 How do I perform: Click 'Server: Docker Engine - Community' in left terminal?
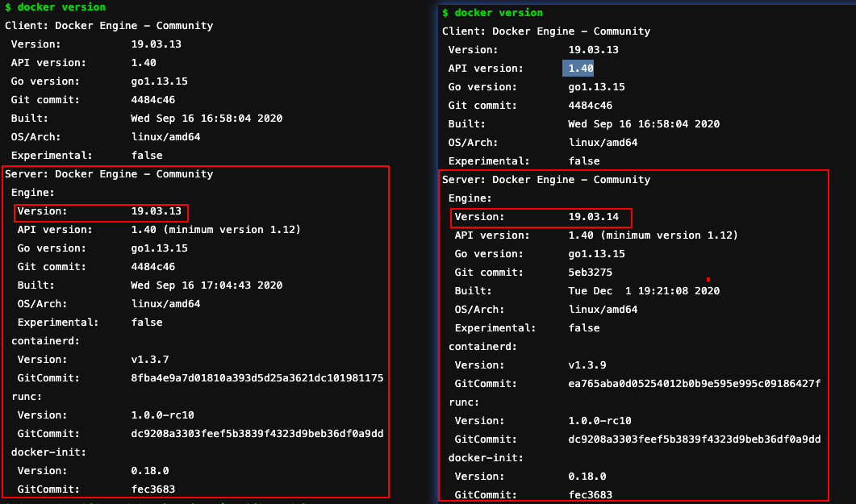point(109,174)
